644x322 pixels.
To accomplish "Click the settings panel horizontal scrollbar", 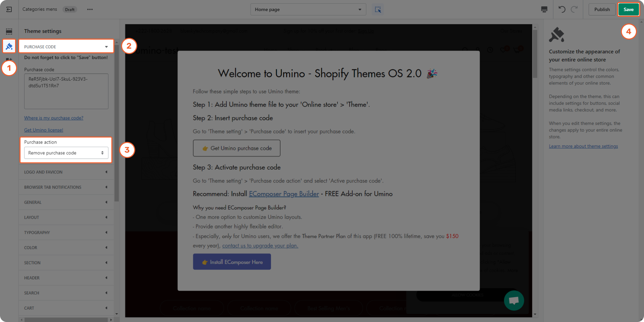I will tap(66, 320).
